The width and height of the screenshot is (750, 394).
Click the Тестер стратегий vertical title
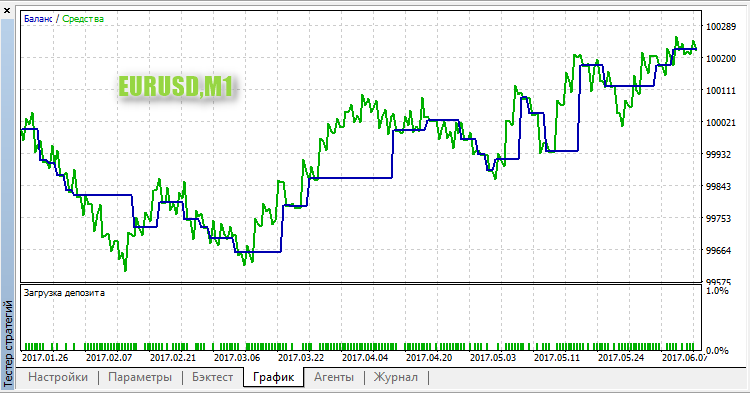8,343
